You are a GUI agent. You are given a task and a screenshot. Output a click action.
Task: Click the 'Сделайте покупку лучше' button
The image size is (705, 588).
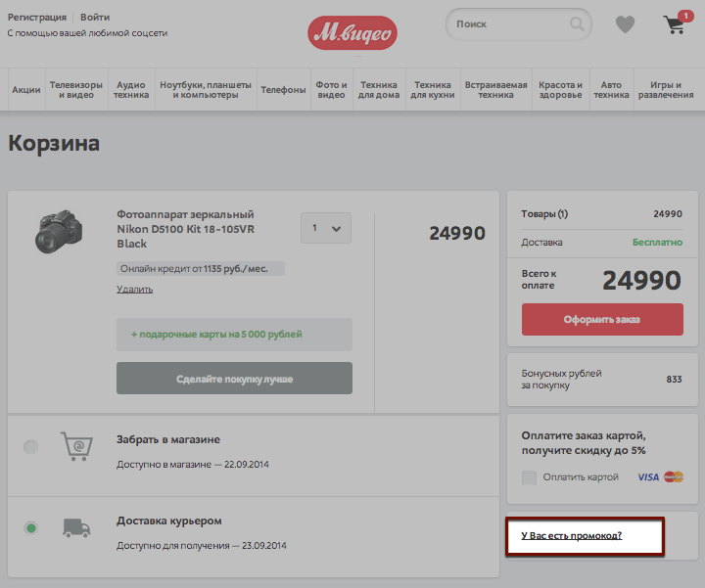tap(234, 379)
